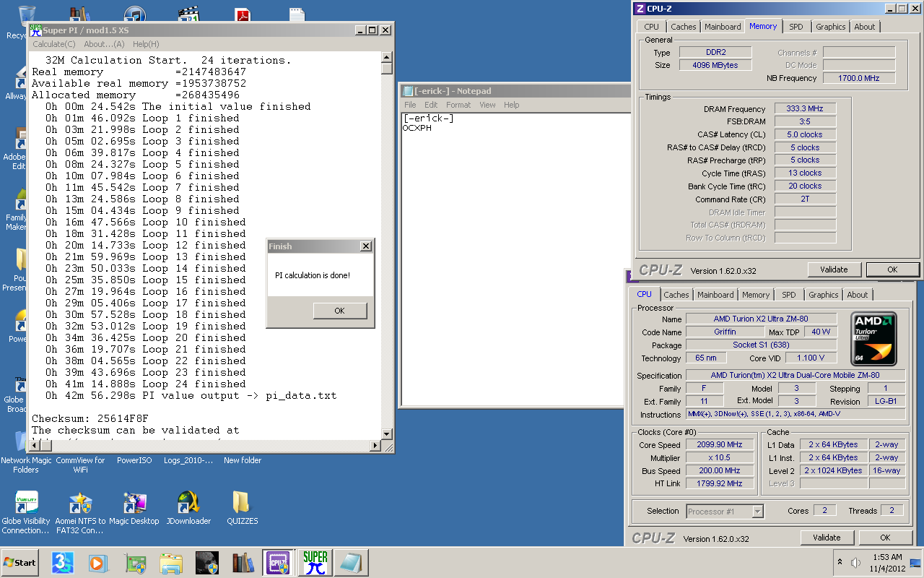Switch to SPD tab in lower CPU-Z window
The height and width of the screenshot is (578, 924).
(788, 295)
